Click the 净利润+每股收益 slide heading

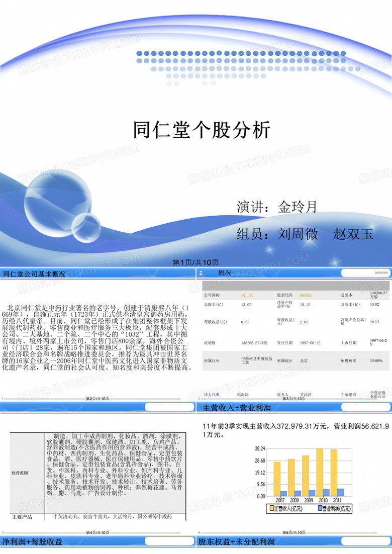click(x=32, y=541)
